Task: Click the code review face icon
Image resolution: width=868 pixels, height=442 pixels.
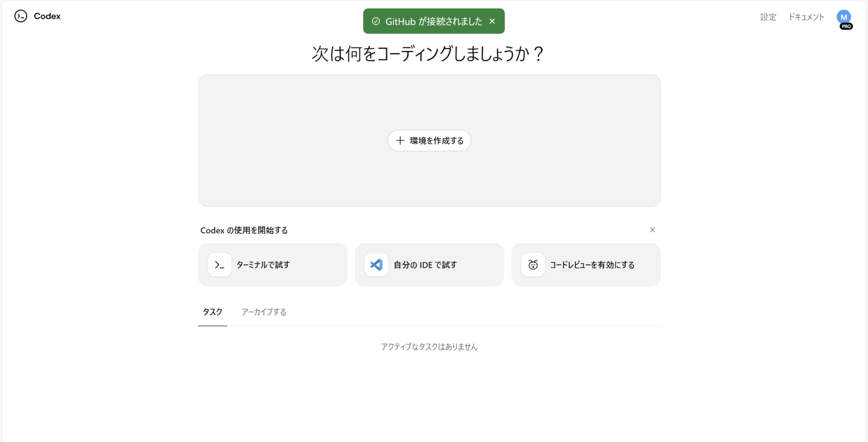Action: click(533, 265)
